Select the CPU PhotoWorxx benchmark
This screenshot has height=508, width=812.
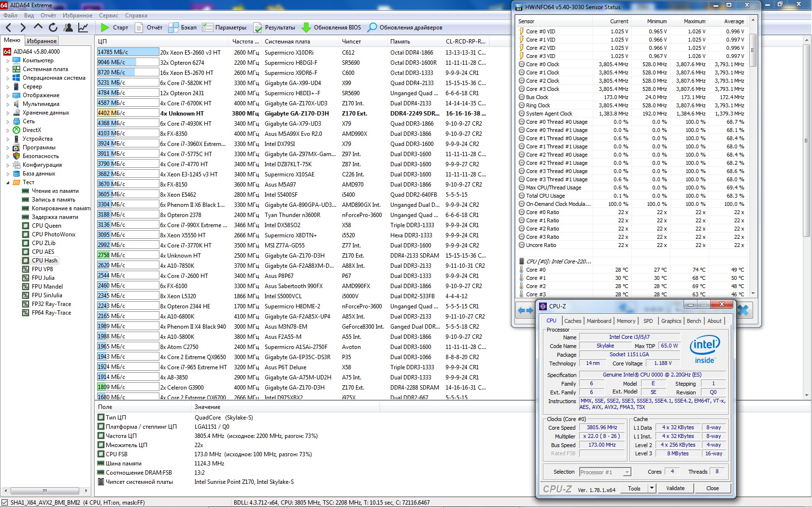(x=54, y=234)
